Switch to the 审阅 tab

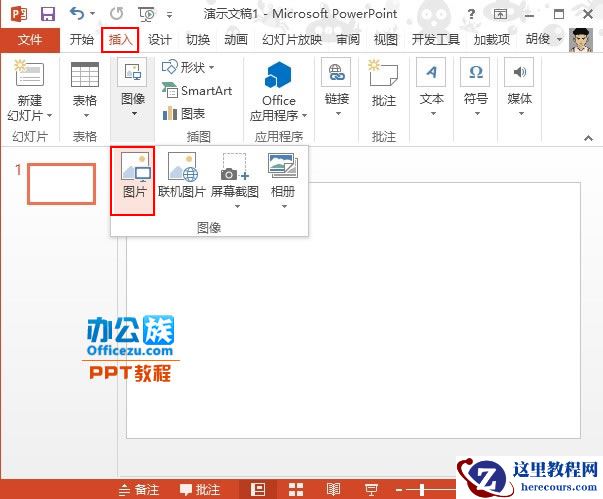click(x=348, y=40)
